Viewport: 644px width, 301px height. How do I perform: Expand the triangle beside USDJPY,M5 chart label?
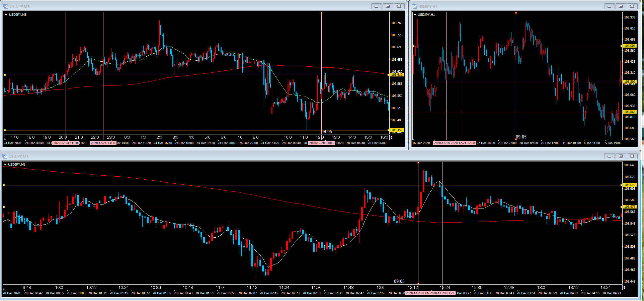6,15
